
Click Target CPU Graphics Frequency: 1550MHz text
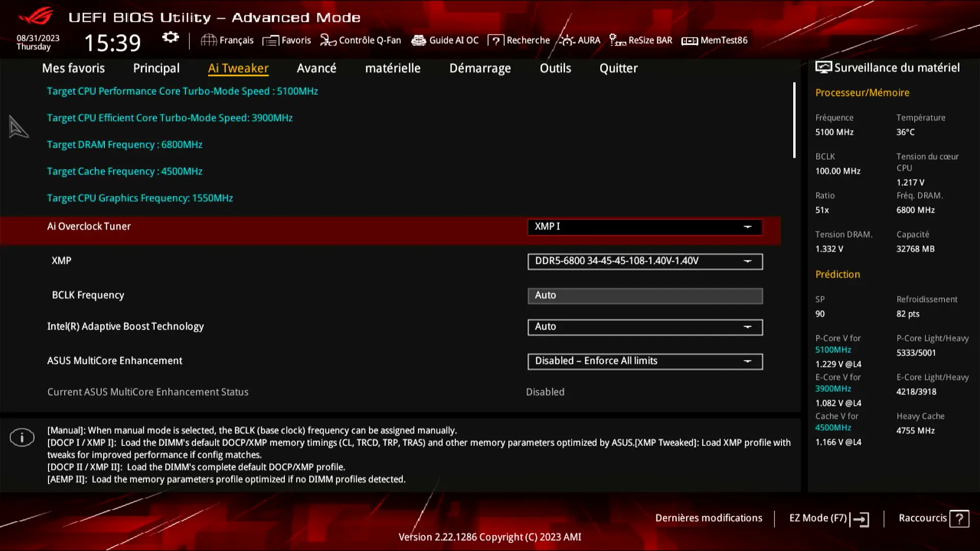(x=140, y=198)
